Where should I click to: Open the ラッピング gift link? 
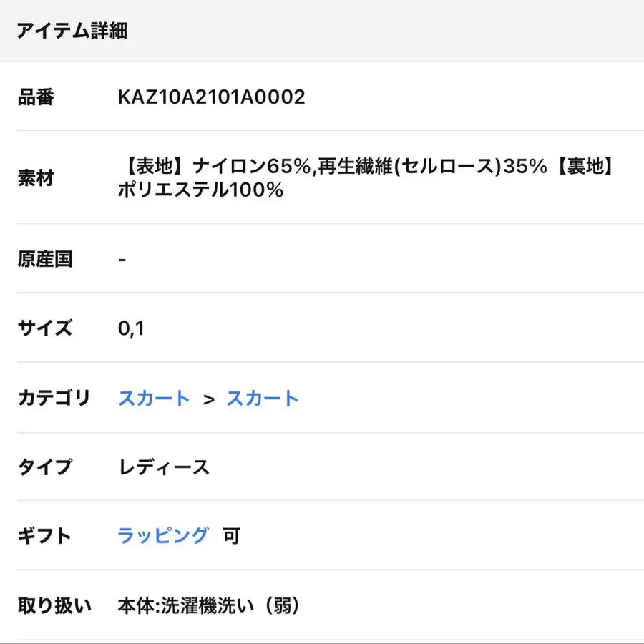tap(163, 535)
